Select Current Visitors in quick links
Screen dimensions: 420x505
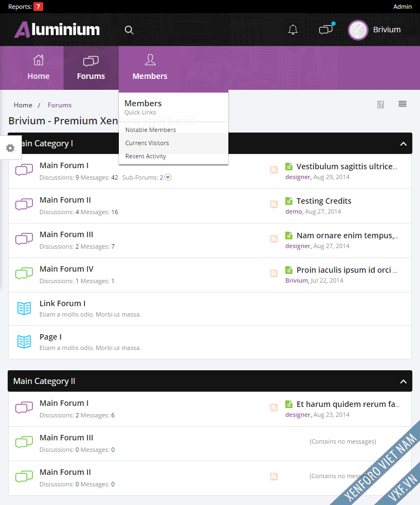tap(147, 143)
